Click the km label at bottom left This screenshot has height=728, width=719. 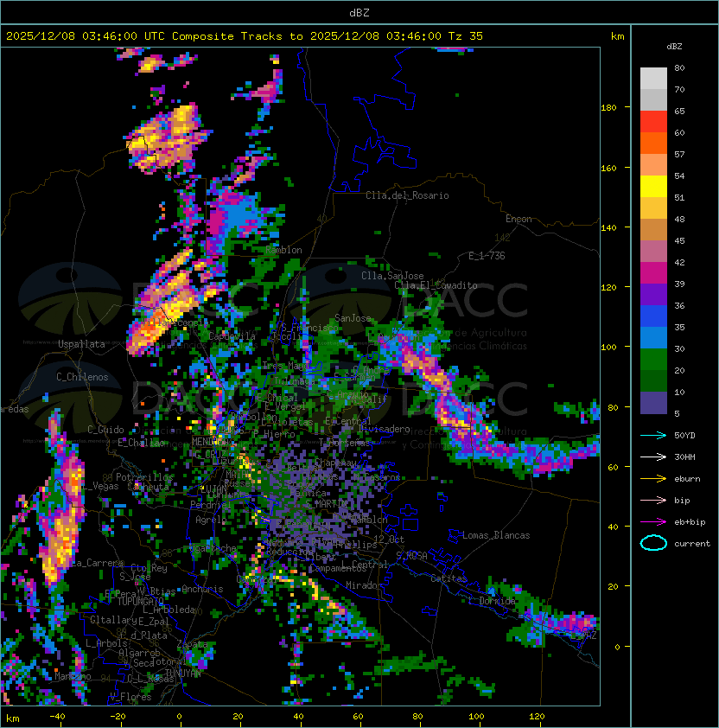point(13,718)
